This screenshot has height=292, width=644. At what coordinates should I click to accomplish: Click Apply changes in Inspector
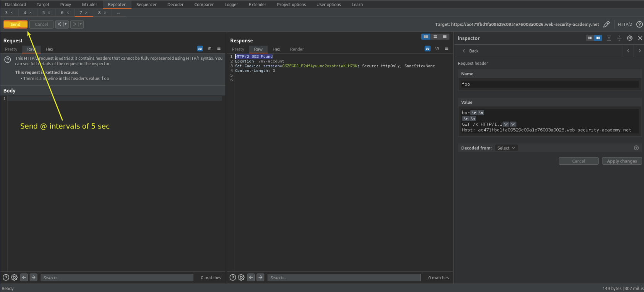[x=622, y=161]
